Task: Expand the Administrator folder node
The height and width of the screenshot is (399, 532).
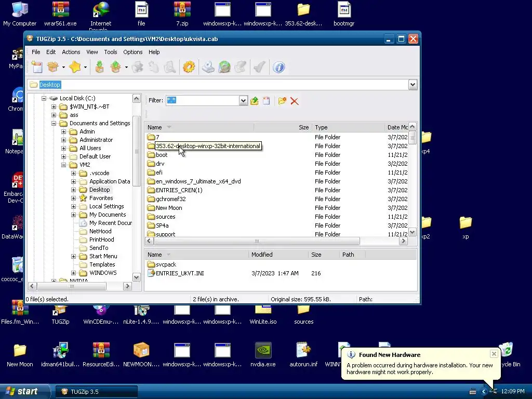Action: [x=63, y=140]
